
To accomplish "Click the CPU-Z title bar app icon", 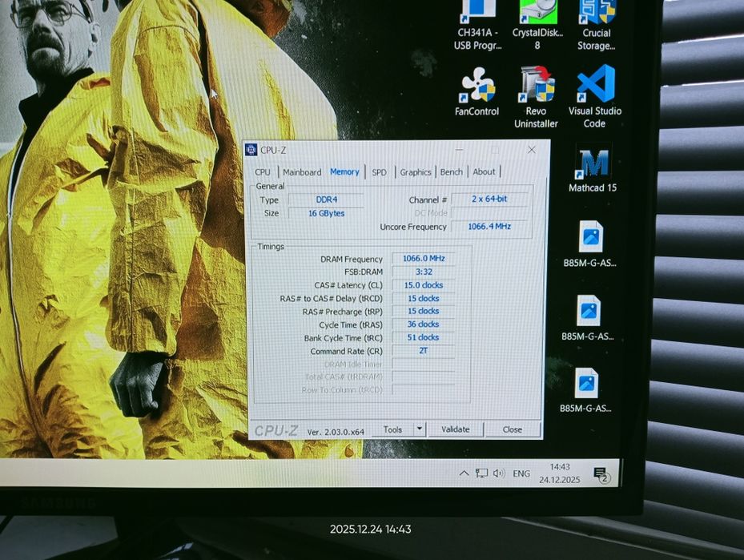I will [251, 150].
